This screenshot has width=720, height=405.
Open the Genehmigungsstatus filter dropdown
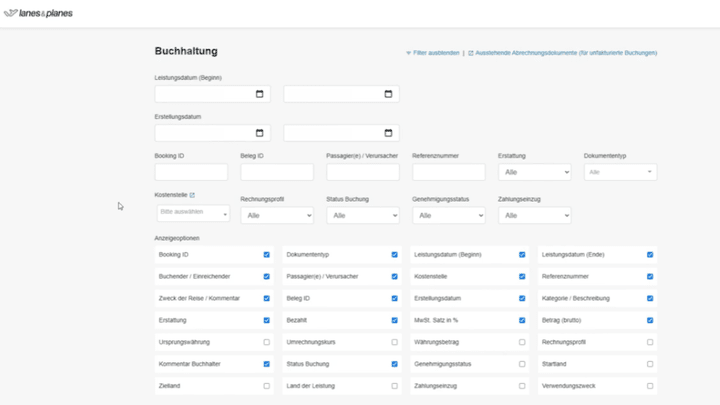(448, 215)
